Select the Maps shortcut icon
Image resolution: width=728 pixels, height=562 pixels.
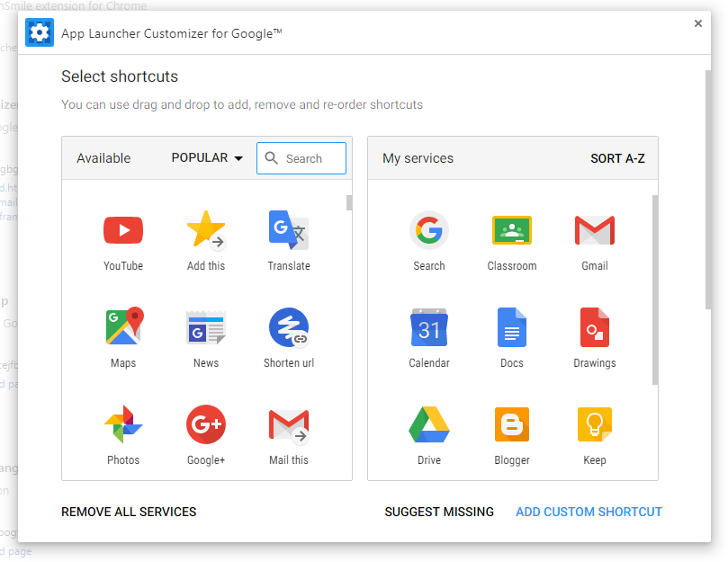(124, 326)
